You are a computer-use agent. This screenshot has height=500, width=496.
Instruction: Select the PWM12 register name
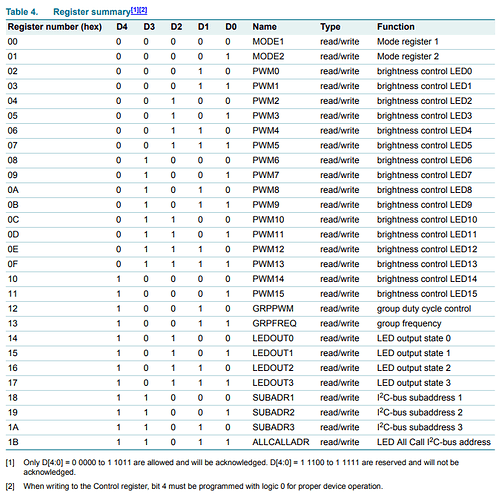(268, 249)
